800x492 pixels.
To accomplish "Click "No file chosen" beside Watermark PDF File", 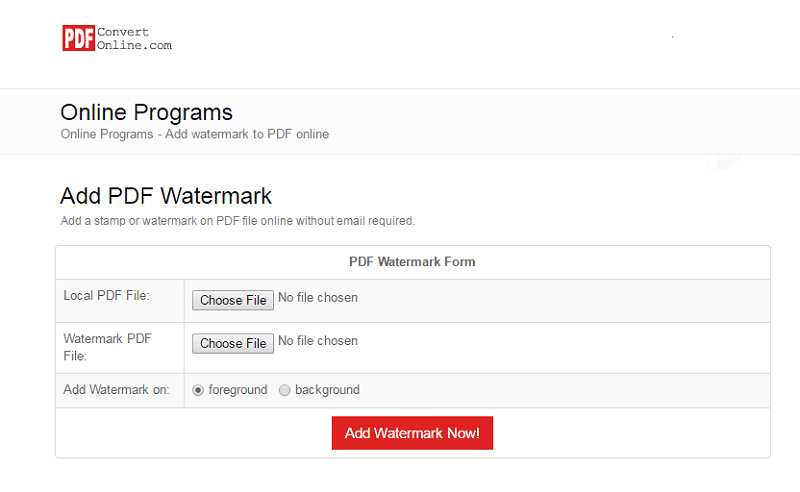I will click(x=318, y=341).
